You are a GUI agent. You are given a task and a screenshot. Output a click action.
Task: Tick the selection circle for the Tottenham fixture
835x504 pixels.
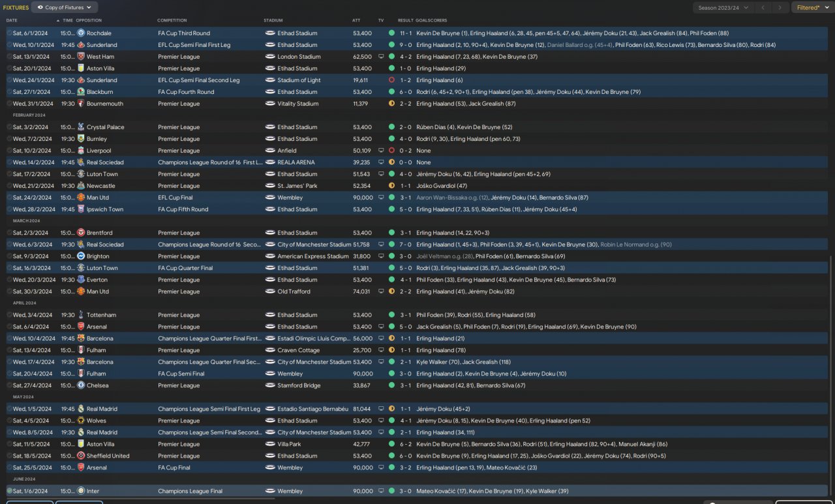pos(9,315)
